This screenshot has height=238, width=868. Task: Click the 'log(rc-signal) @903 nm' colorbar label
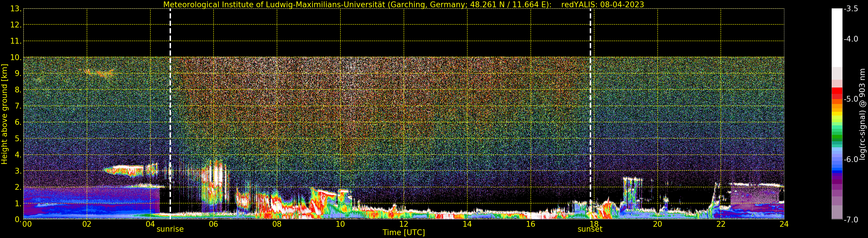862,114
